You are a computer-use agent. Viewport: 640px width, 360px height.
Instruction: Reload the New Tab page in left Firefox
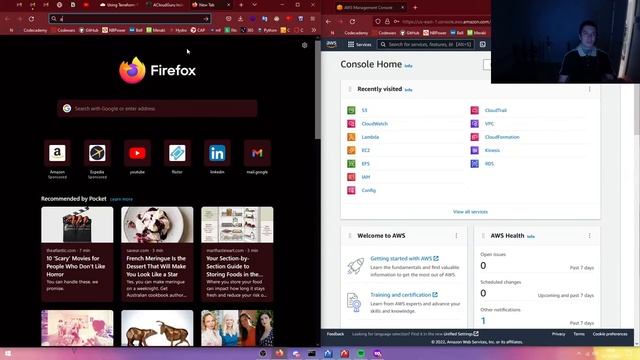(31, 19)
